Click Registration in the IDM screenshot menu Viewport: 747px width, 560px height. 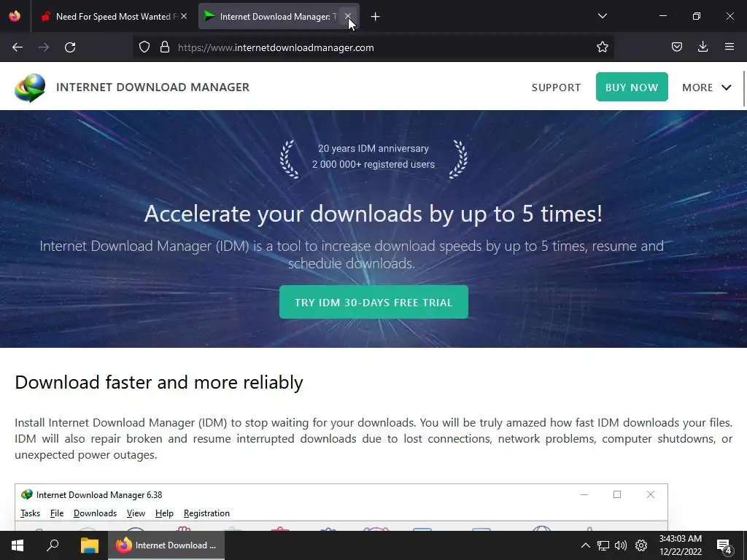(x=206, y=513)
